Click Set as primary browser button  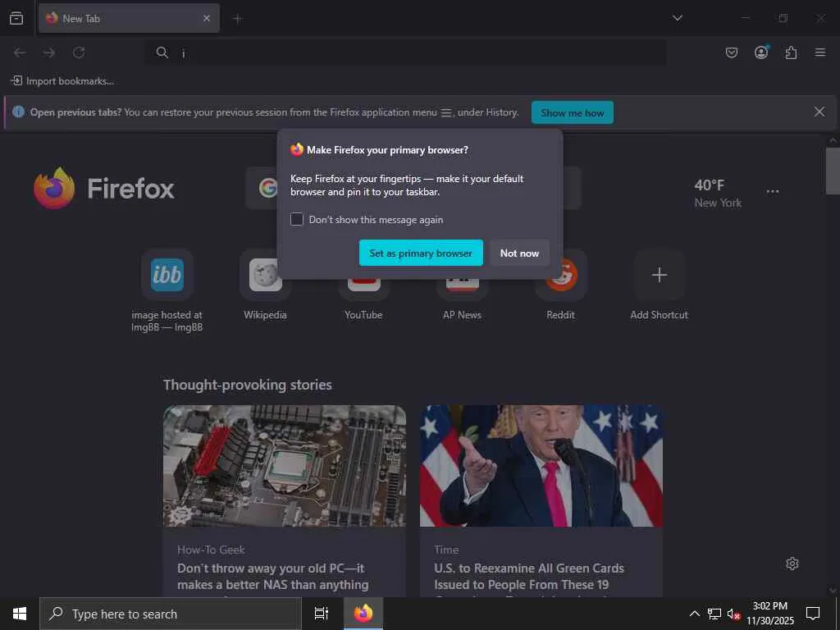[x=421, y=253]
